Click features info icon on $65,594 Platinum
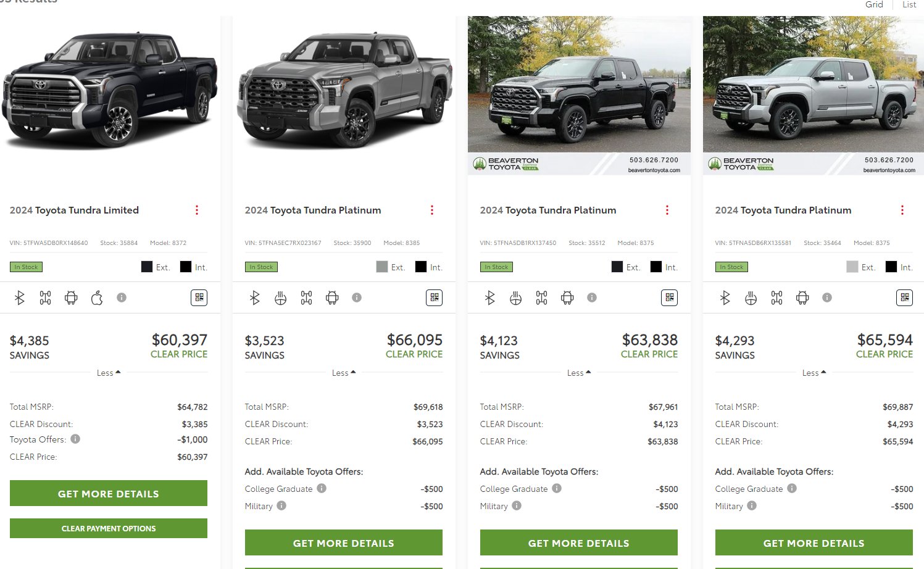Image resolution: width=924 pixels, height=569 pixels. click(x=827, y=297)
